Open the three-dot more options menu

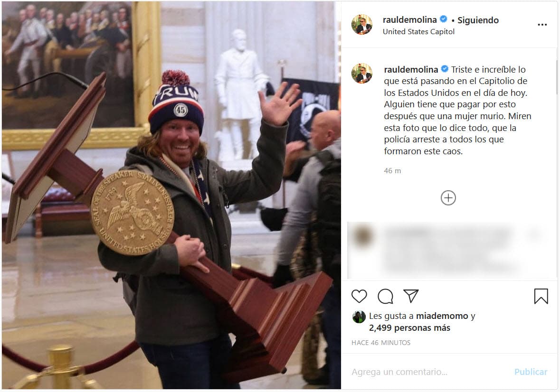point(542,25)
